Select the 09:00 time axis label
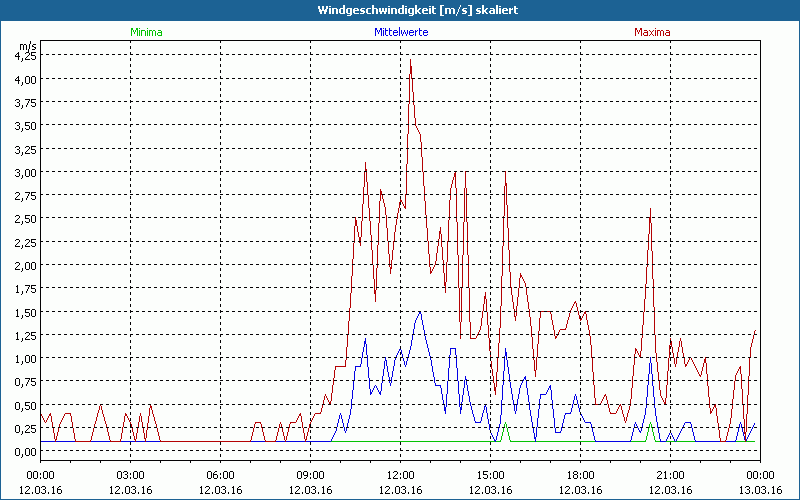Screen dimensions: 800x500 [311, 474]
